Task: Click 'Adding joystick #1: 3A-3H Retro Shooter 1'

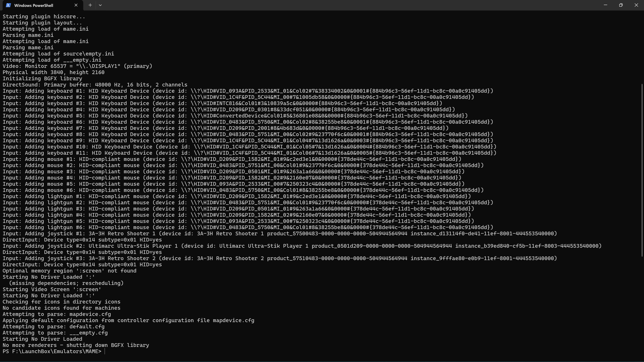Action: [x=280, y=234]
